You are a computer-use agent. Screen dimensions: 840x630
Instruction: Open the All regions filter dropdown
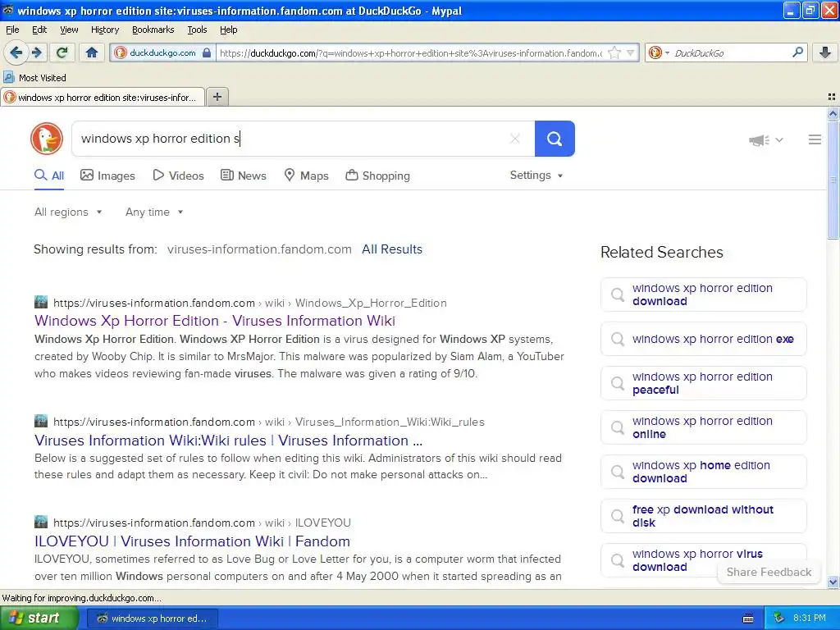coord(68,212)
